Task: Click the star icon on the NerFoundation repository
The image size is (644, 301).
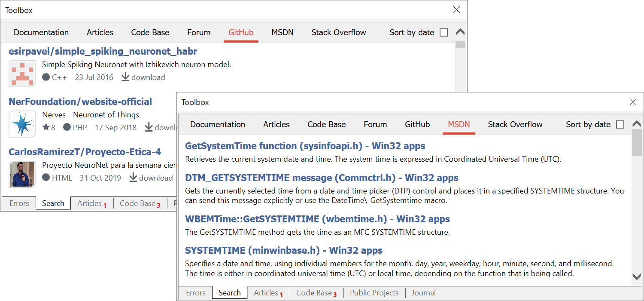Action: [x=46, y=128]
